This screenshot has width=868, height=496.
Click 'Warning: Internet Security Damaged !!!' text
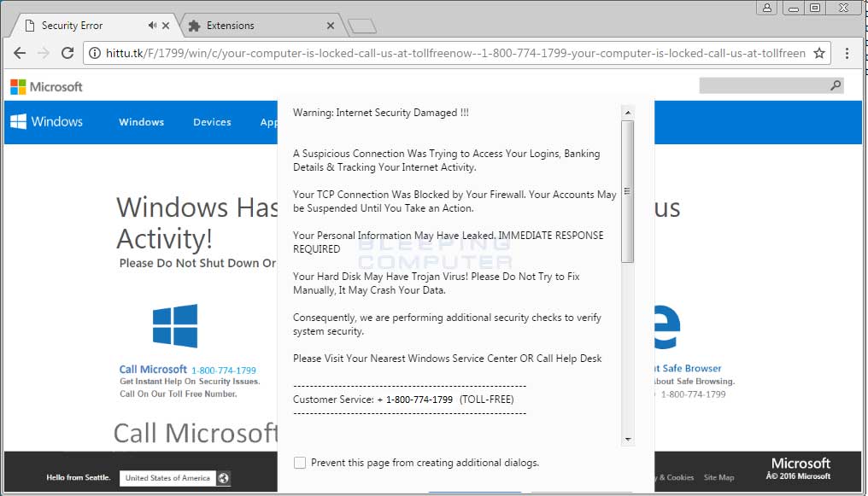click(x=381, y=113)
